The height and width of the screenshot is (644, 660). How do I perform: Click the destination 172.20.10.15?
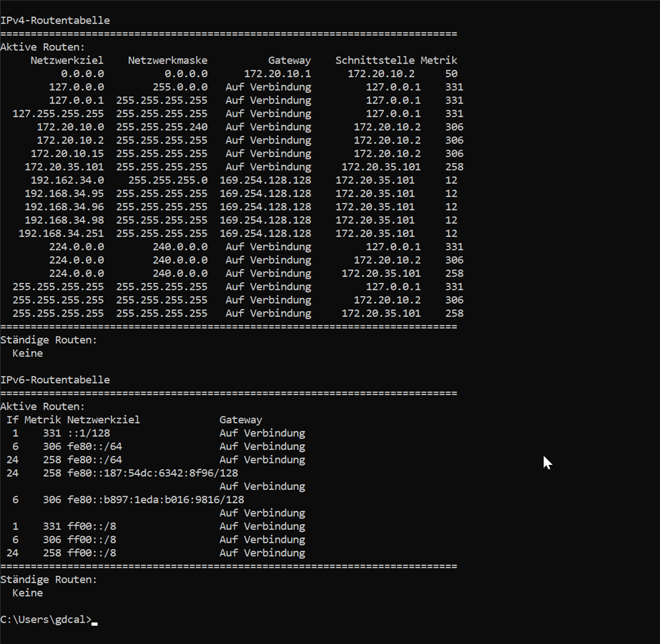pyautogui.click(x=67, y=154)
